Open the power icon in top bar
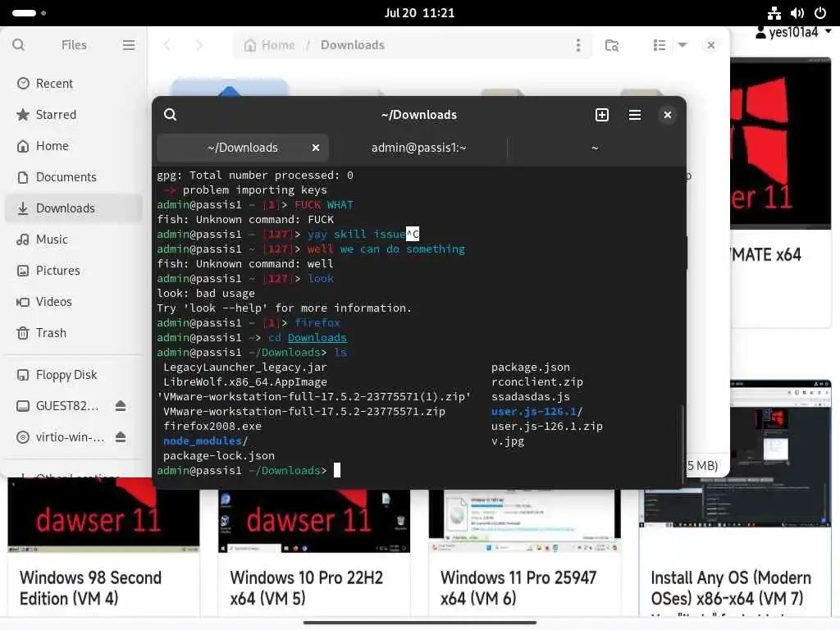Screen dimensions: 840x630 820,13
